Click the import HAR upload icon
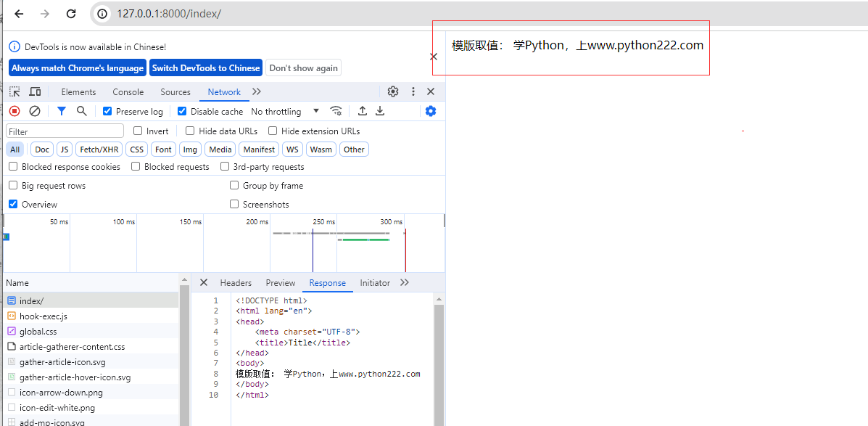 pos(363,111)
